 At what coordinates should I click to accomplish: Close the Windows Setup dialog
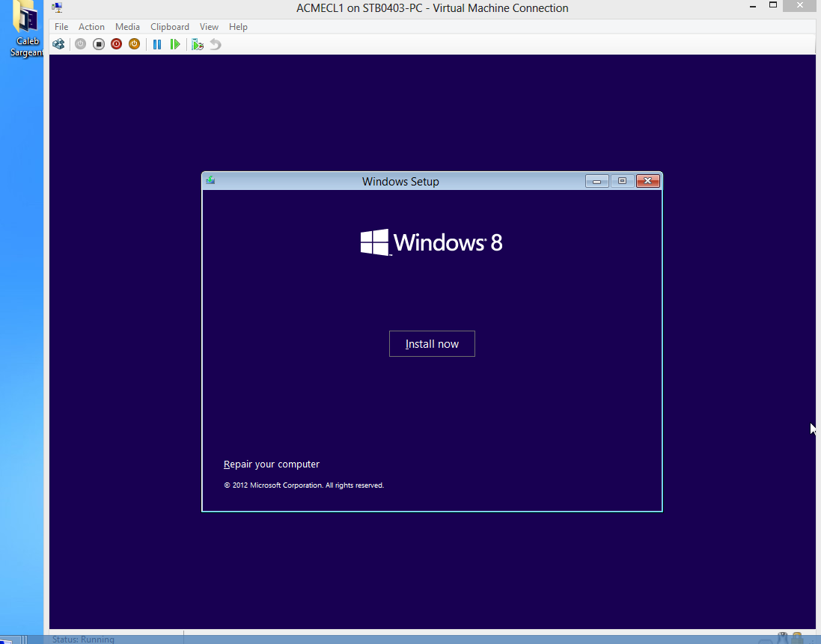pos(647,181)
